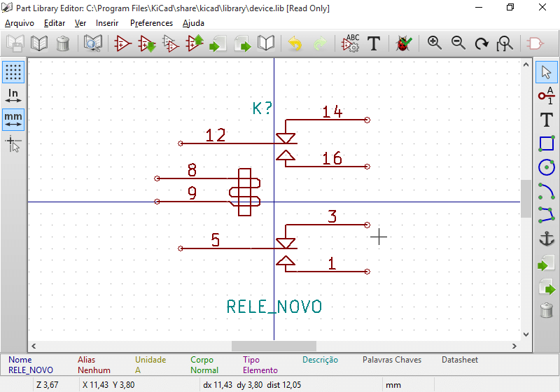Click the design rules check ladybug icon
Screen dimensions: 560x392
pyautogui.click(x=404, y=43)
